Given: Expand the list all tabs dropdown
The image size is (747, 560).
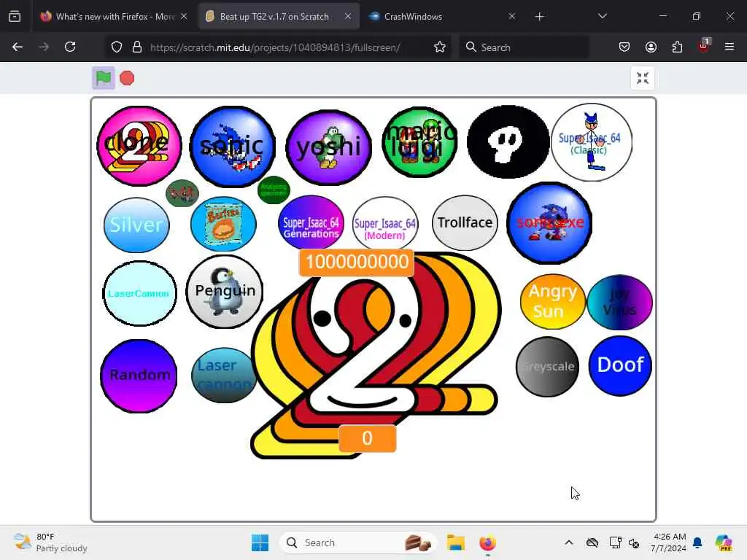Looking at the screenshot, I should 602,16.
